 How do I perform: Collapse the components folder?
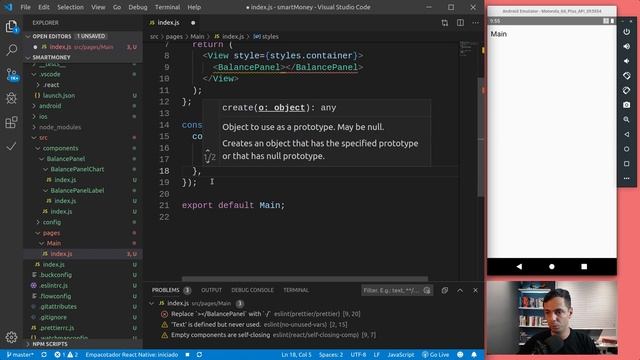point(60,148)
